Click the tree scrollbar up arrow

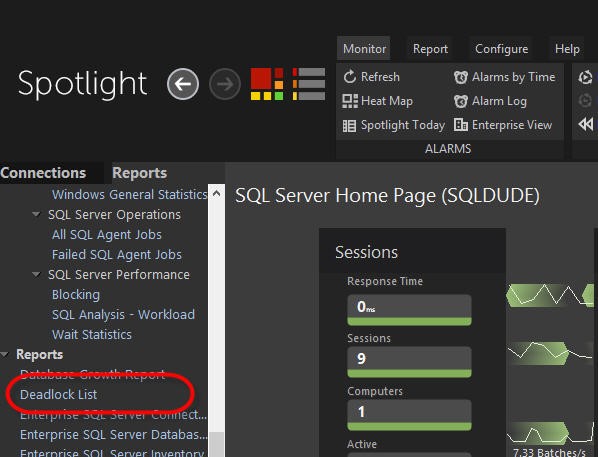pyautogui.click(x=216, y=193)
